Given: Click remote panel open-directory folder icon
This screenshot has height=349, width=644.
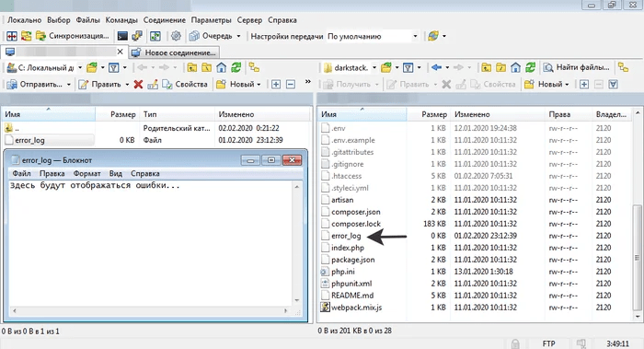Looking at the screenshot, I should click(x=386, y=68).
